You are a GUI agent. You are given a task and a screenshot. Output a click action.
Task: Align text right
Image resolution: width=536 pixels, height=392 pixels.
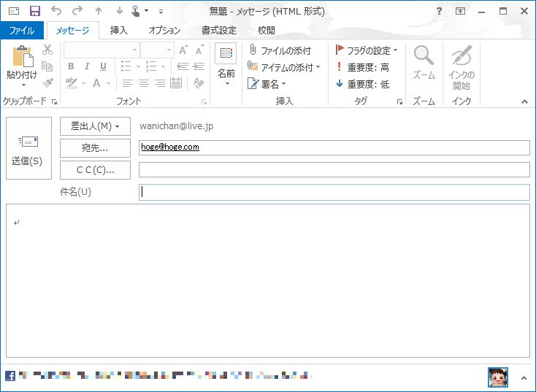coord(160,83)
